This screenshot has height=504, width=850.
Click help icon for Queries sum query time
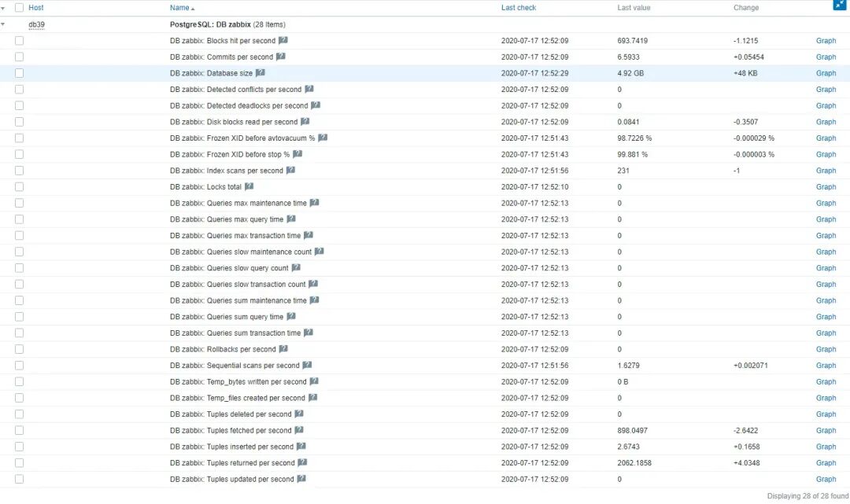291,316
